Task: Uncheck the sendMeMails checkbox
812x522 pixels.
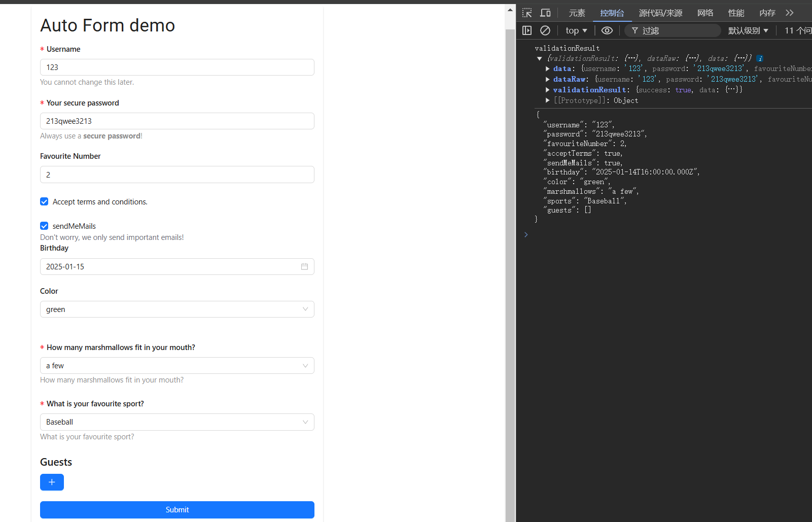Action: tap(44, 226)
